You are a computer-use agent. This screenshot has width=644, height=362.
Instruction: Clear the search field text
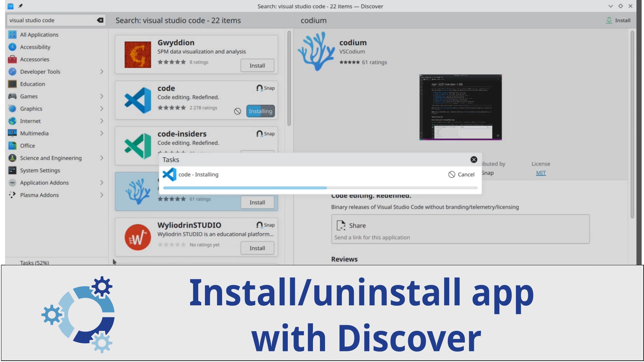point(100,20)
